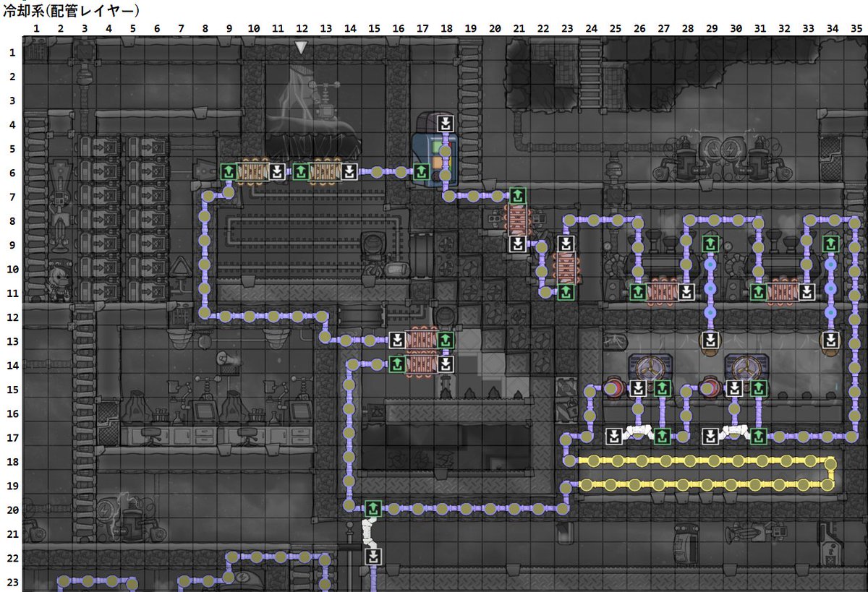Click green output port at column 31, row 11
Screen dimensions: 868x592
pos(758,292)
